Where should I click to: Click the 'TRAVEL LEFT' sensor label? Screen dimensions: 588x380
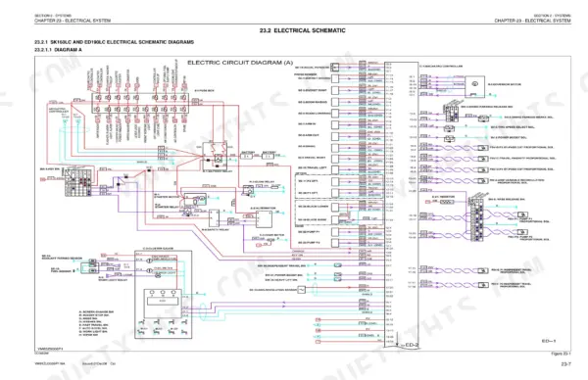[x=312, y=167]
